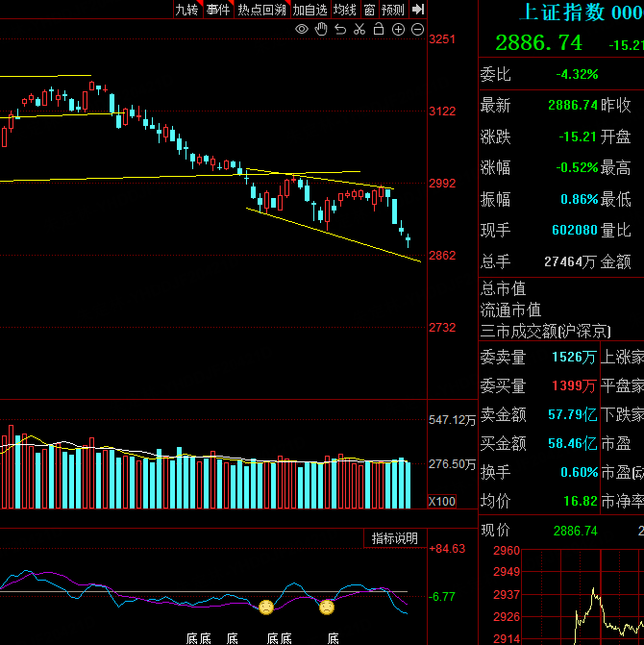Viewport: 644px width, 645px height.
Task: Collapse side panel with the arrow-to-bar icon
Action: coord(418,10)
